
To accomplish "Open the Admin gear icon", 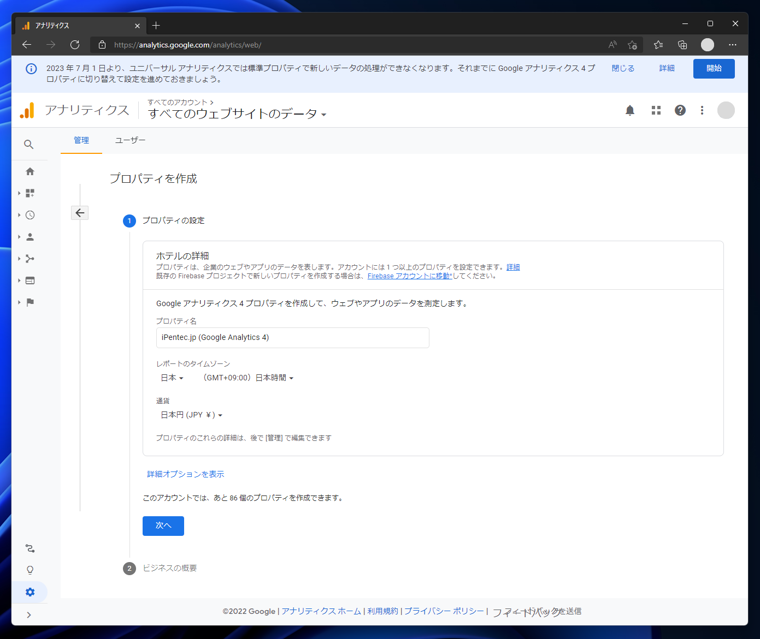I will click(30, 592).
